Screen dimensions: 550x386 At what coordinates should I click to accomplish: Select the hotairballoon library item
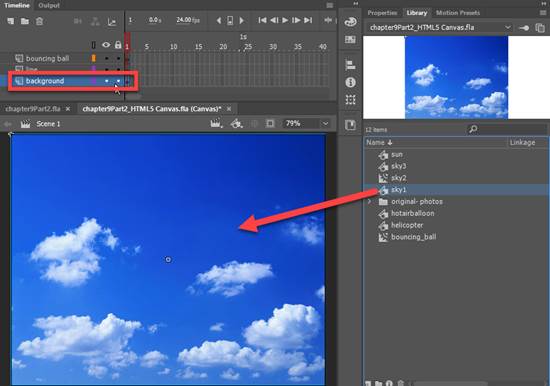click(412, 213)
